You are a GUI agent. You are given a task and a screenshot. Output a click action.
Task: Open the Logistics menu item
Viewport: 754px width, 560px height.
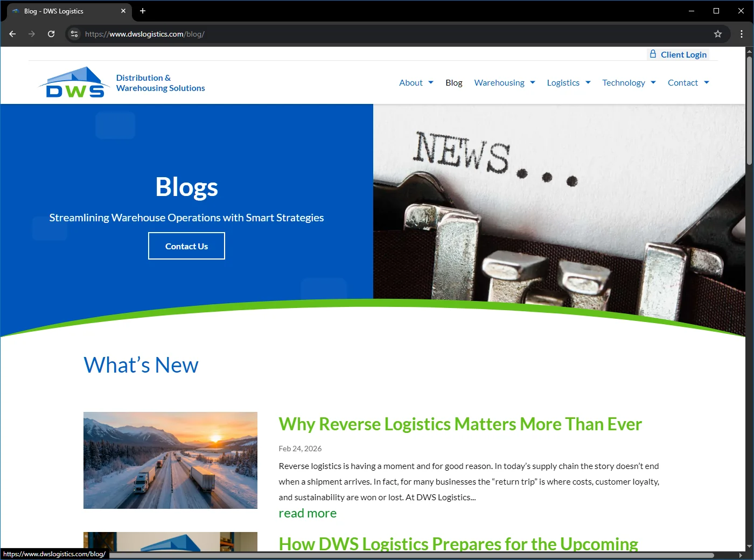(563, 82)
